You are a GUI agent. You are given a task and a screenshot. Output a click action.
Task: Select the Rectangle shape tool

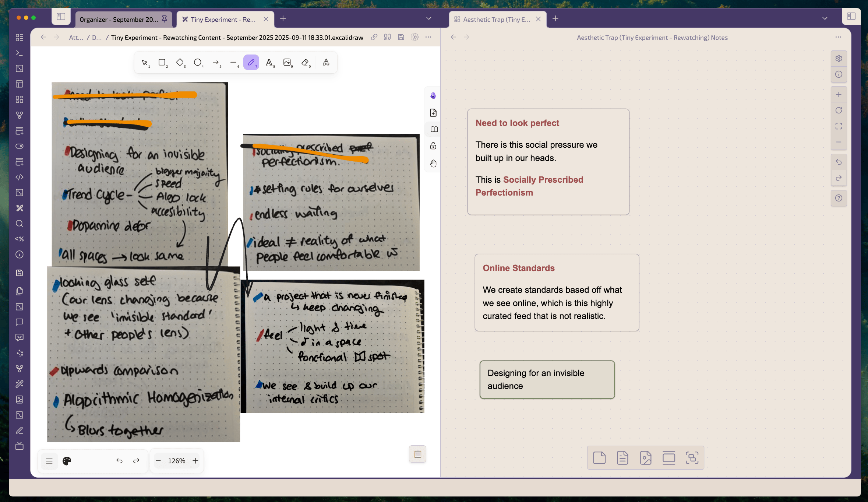coord(162,63)
